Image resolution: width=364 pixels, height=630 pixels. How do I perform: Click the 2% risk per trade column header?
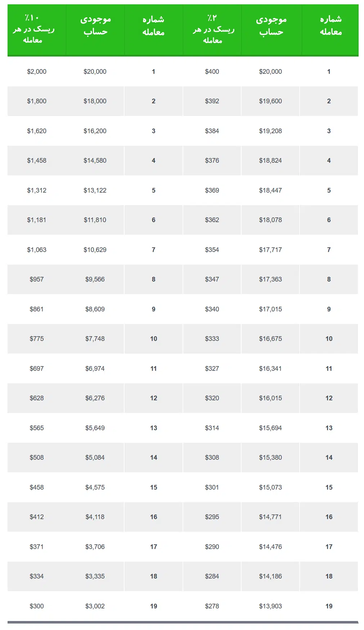coord(212,30)
